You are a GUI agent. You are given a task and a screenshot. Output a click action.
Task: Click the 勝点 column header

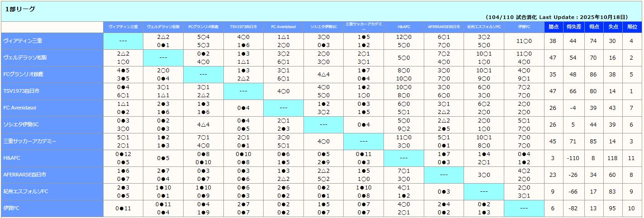click(x=553, y=27)
